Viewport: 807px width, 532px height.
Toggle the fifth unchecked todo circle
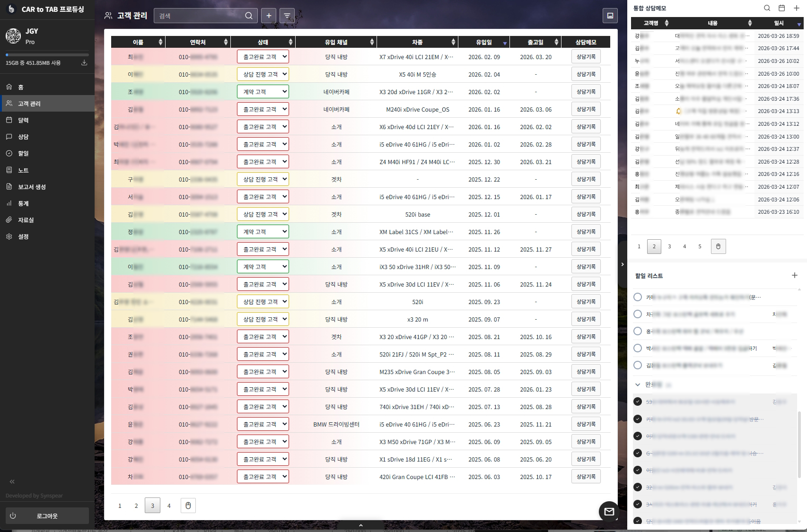click(638, 365)
